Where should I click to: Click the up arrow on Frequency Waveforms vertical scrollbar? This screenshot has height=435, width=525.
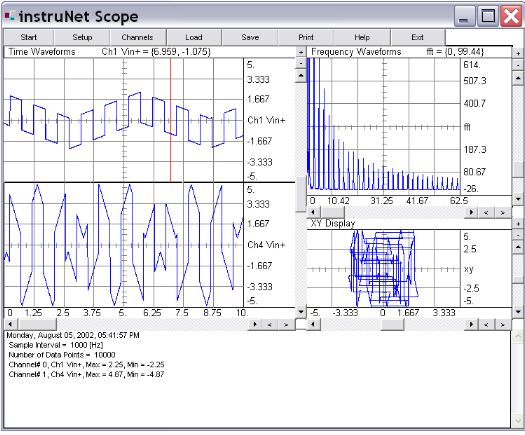(x=518, y=78)
